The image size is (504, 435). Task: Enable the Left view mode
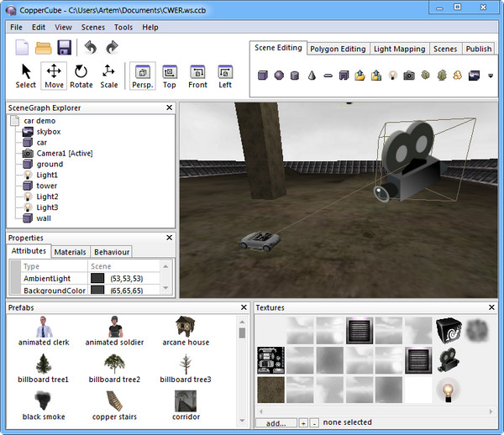pyautogui.click(x=225, y=76)
